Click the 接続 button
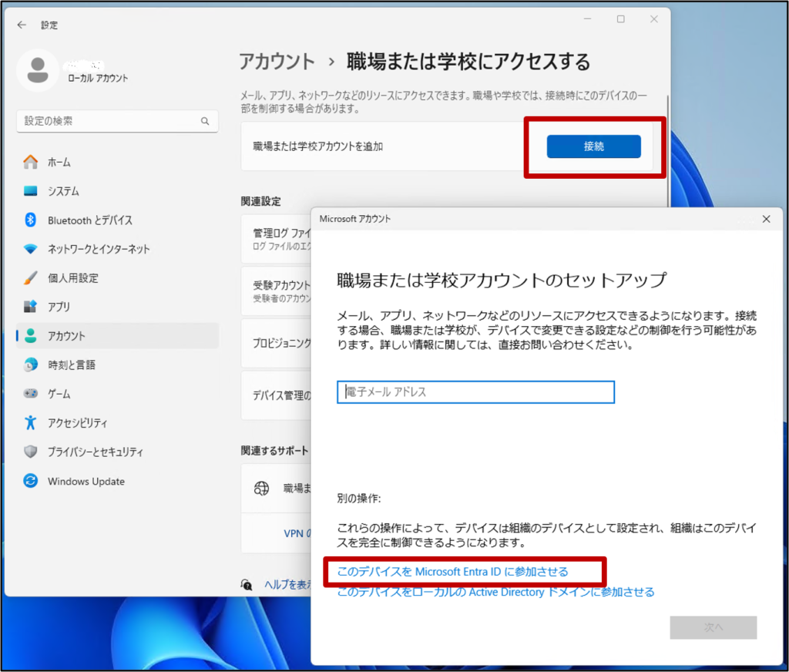The height and width of the screenshot is (672, 789). click(594, 146)
